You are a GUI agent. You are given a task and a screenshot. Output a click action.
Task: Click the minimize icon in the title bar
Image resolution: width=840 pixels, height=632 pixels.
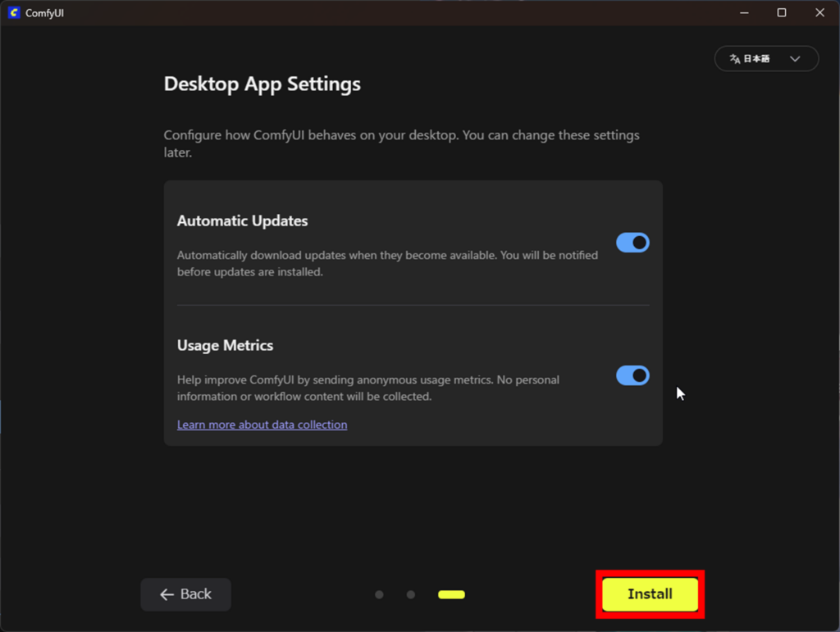point(743,12)
